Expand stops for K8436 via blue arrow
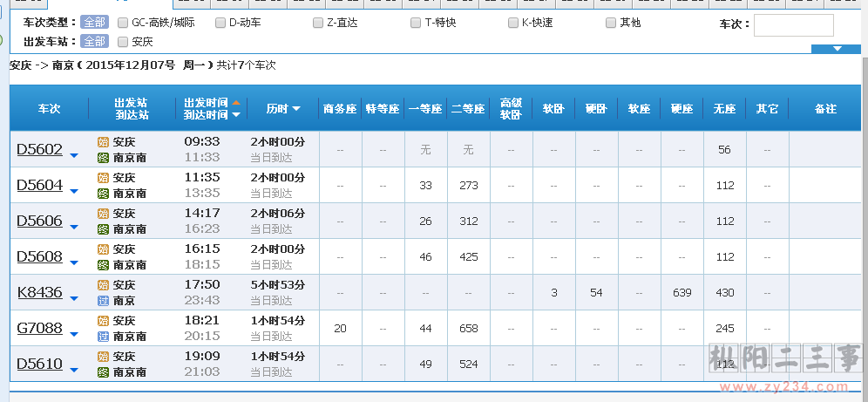 (74, 298)
